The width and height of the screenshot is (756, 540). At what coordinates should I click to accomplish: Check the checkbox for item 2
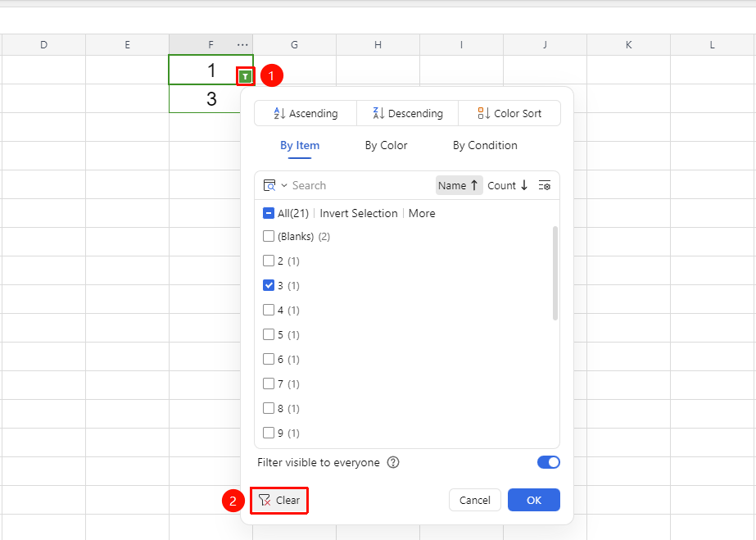pyautogui.click(x=269, y=261)
